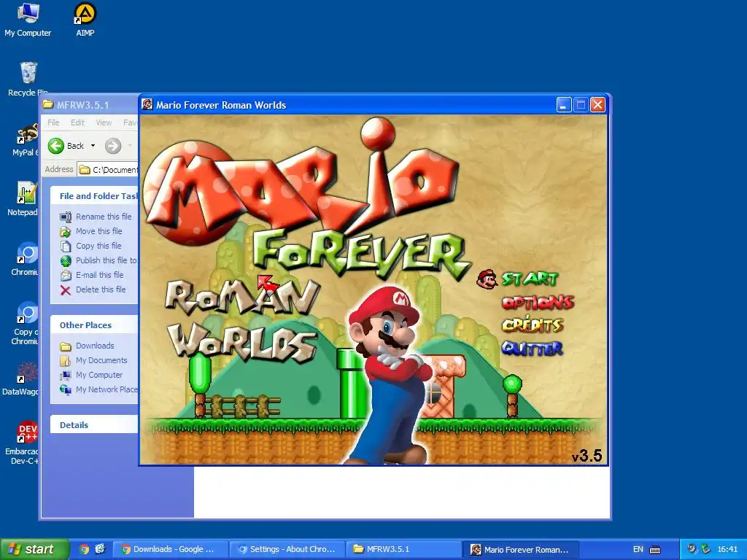Switch to Downloads - Google taskbar button
The image size is (747, 560).
(x=169, y=550)
